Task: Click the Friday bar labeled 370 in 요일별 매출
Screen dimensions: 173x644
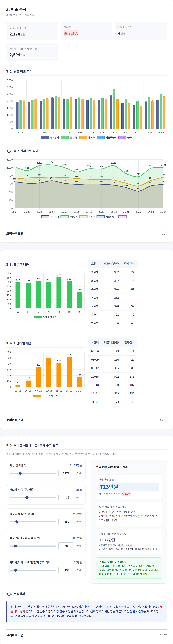Action: click(59, 292)
